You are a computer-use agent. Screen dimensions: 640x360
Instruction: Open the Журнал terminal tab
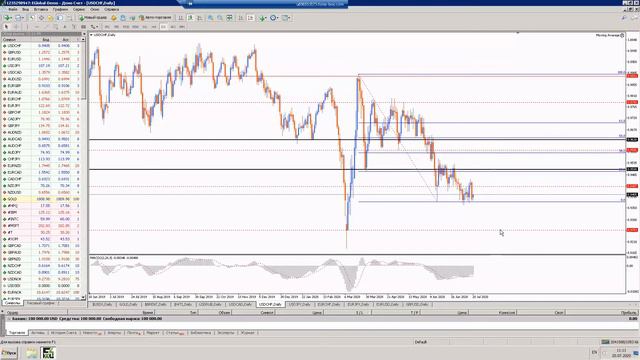coord(247,333)
